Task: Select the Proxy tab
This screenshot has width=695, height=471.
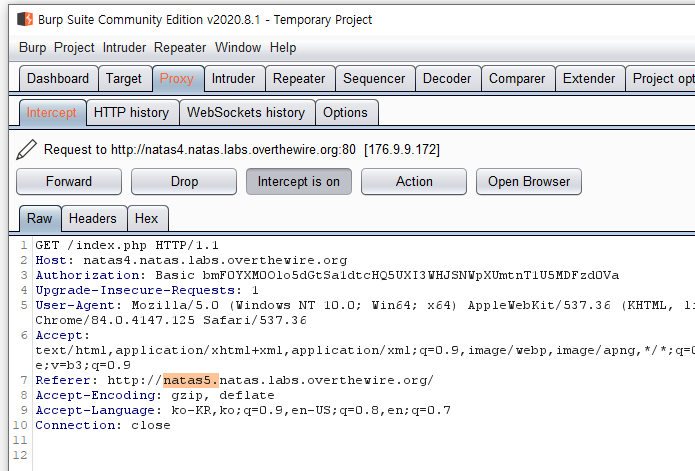Action: pos(177,78)
